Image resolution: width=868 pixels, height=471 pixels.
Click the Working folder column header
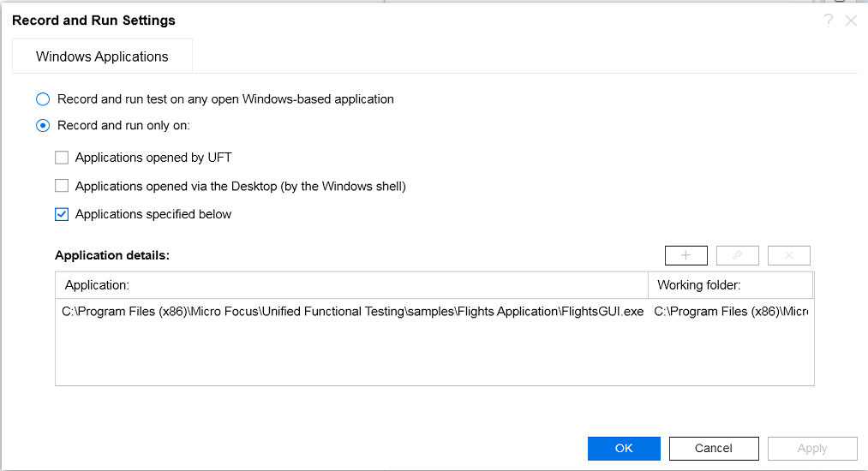pyautogui.click(x=730, y=284)
